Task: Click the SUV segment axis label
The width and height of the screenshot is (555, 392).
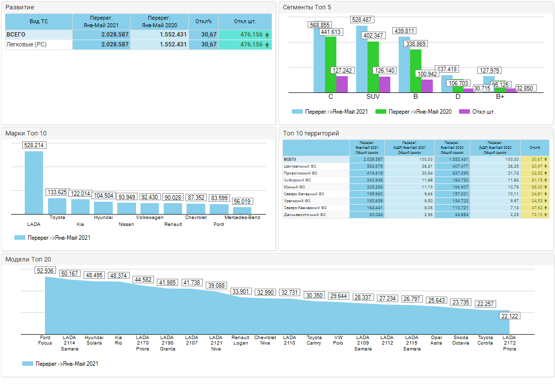Action: (x=373, y=96)
